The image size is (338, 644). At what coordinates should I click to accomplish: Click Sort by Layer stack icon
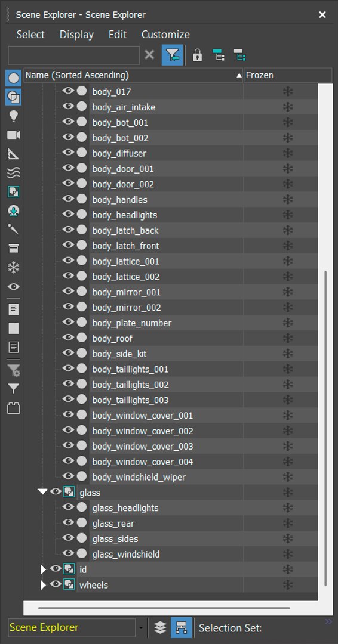161,627
